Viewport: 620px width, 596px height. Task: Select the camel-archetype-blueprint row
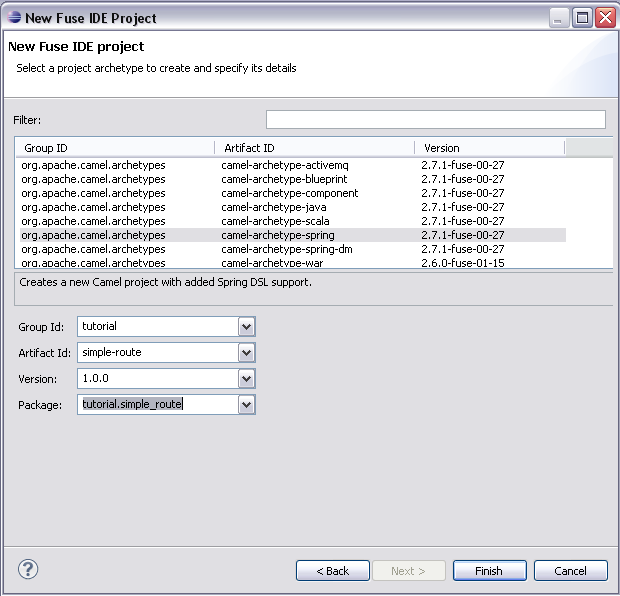tap(293, 179)
